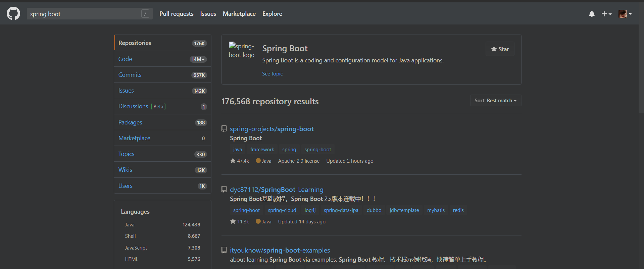
Task: Follow the See topic link
Action: 273,74
